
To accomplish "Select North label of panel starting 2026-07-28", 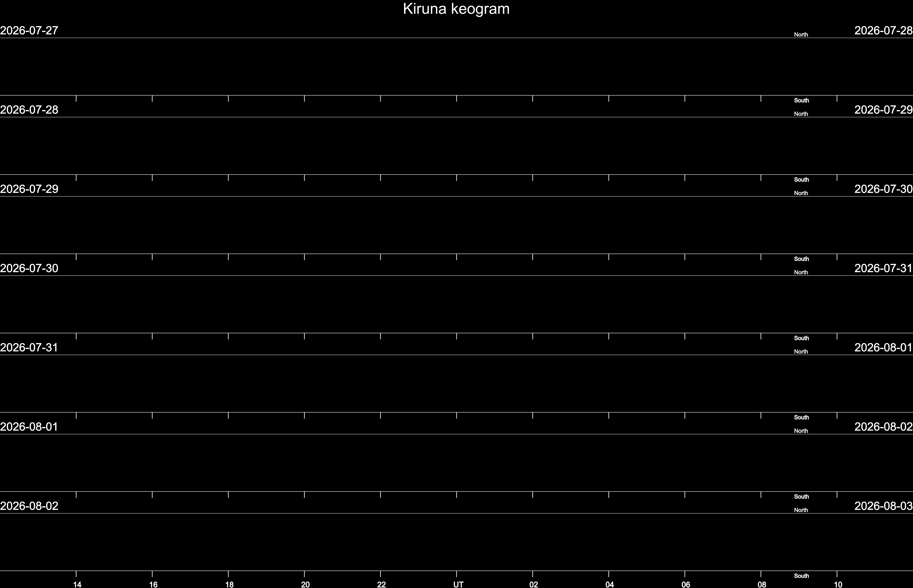I will [x=801, y=114].
